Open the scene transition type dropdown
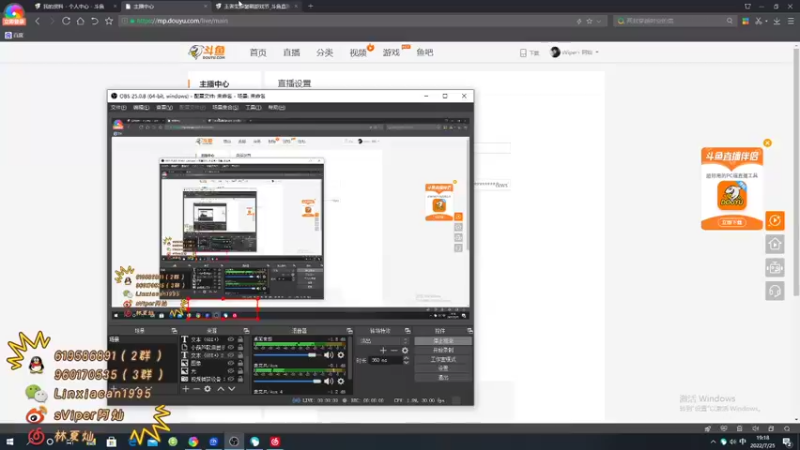Viewport: 800px width, 450px height. (x=384, y=341)
